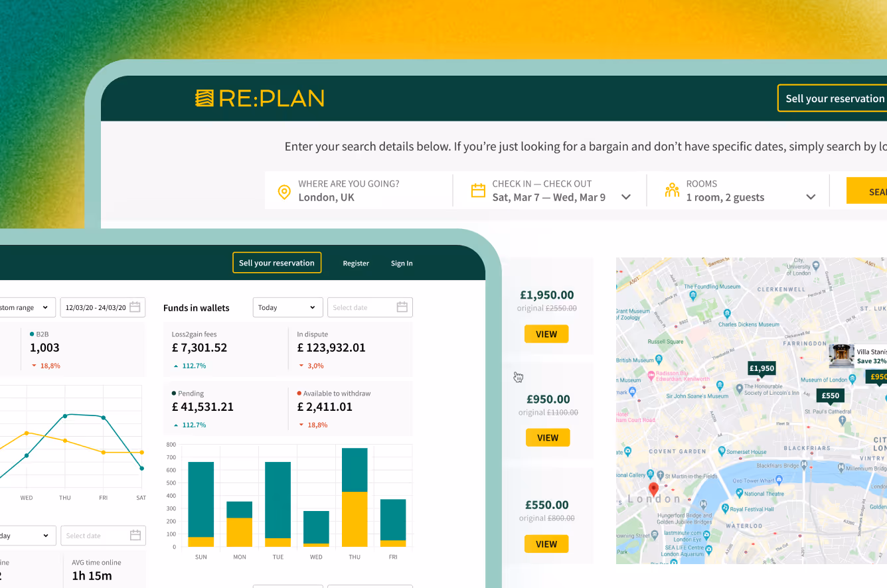Screen dimensions: 887x588
Task: Click Sign In in the dashboard header
Action: [402, 263]
